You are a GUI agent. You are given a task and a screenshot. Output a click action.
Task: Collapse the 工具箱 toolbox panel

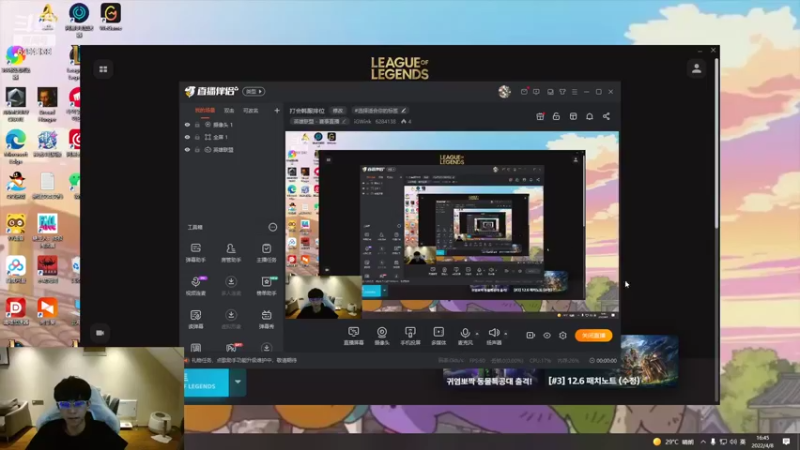click(x=272, y=227)
